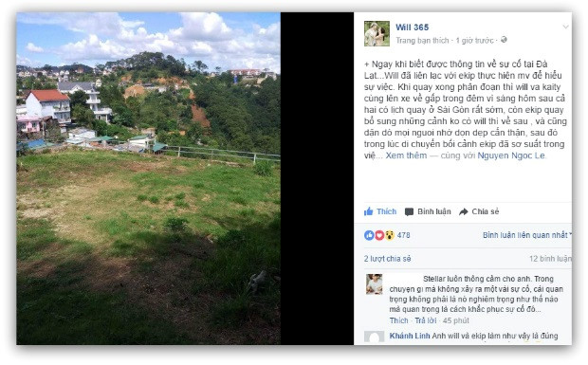This screenshot has height=365, width=588.
Task: Expand the post options chevron arrow
Action: coord(565,27)
